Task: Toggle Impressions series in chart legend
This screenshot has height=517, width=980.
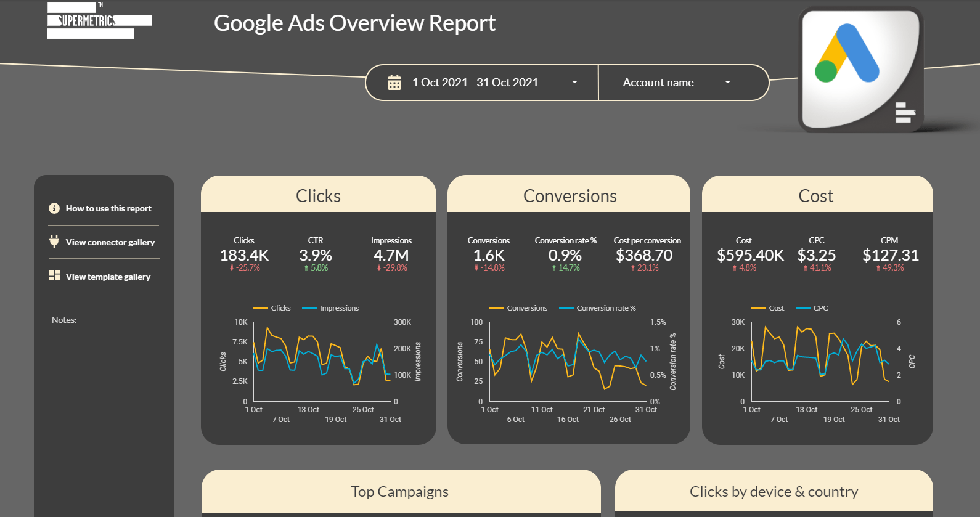Action: tap(330, 308)
